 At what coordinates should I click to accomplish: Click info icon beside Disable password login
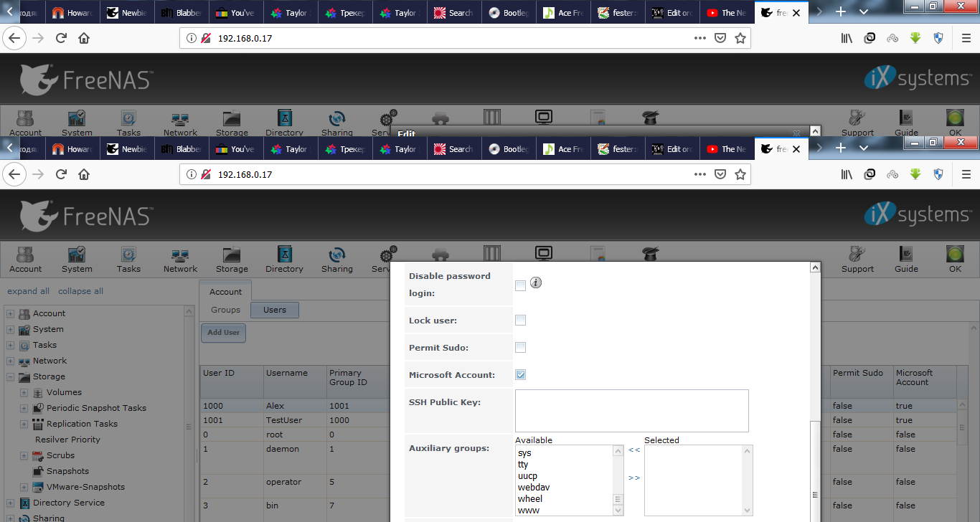[x=536, y=283]
